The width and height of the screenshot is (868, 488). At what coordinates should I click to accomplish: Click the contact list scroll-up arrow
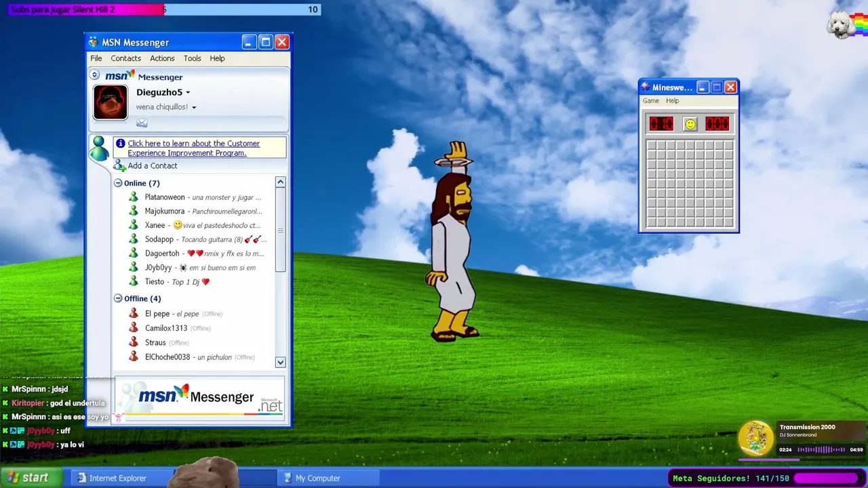tap(280, 182)
